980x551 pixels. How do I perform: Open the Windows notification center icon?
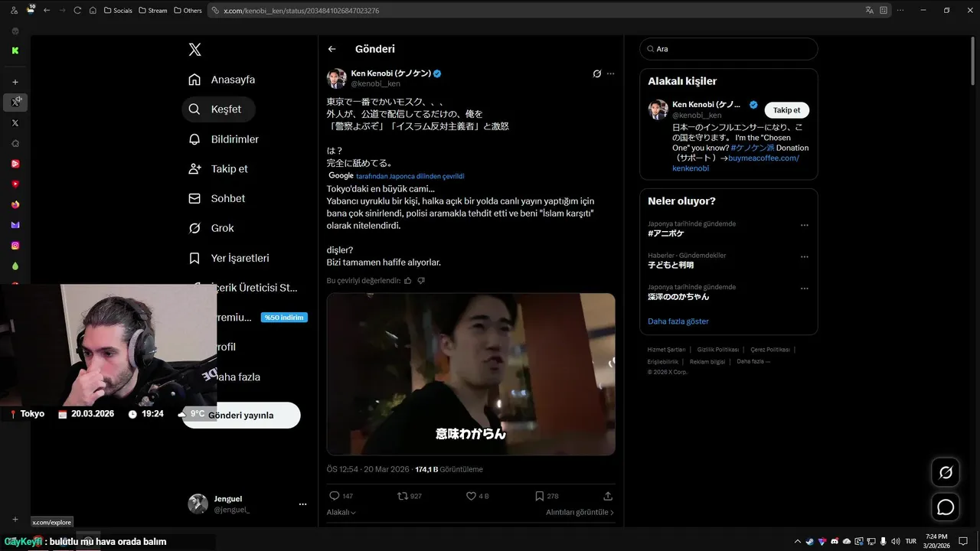(x=962, y=541)
